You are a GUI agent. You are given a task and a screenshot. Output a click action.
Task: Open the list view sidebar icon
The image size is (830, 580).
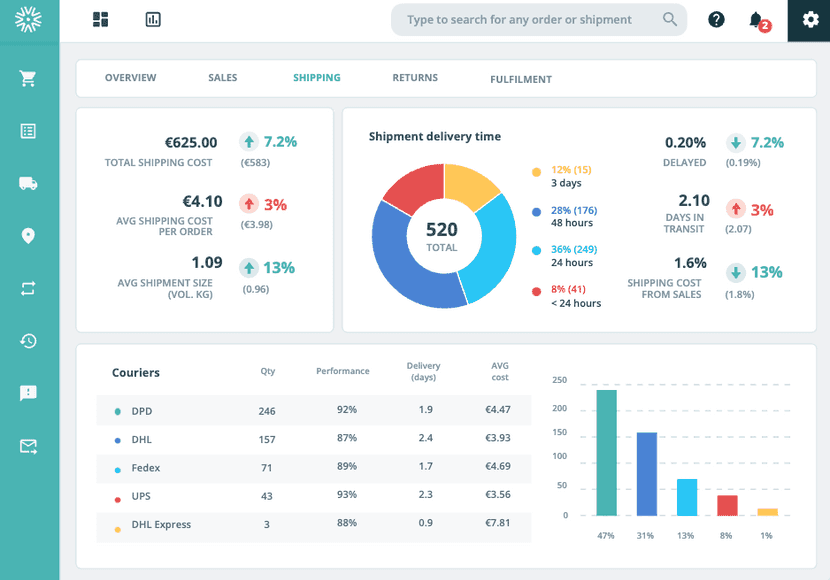(x=28, y=131)
